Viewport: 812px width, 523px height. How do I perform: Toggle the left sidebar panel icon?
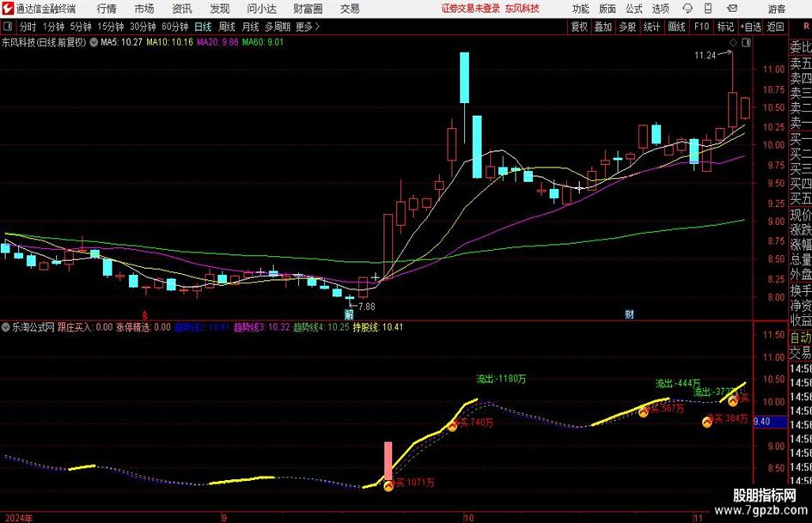tap(8, 27)
